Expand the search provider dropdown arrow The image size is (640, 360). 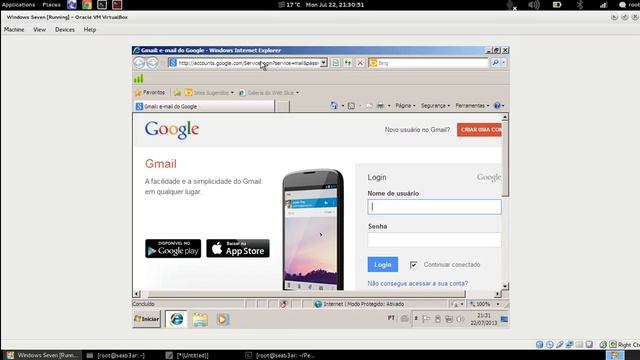pyautogui.click(x=504, y=63)
